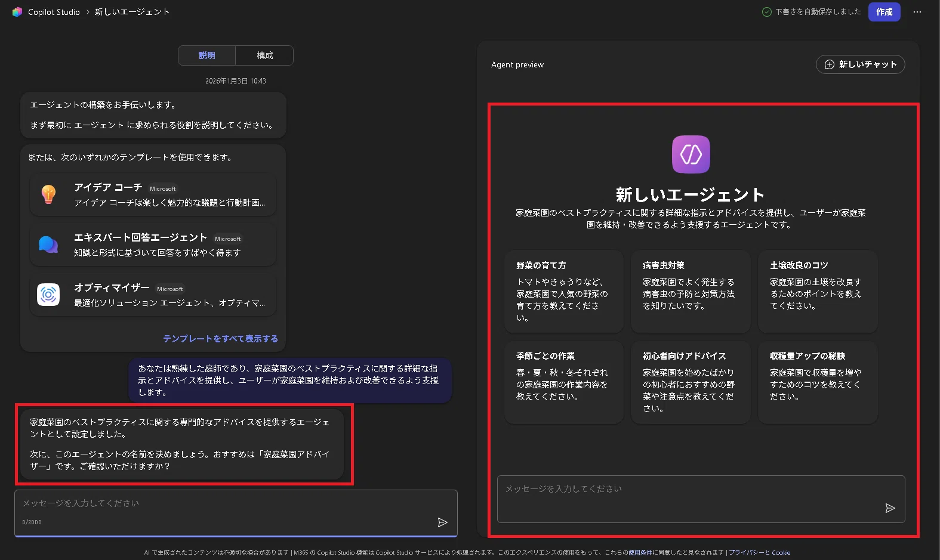Click the 新しいエージェント title in preview
This screenshot has height=560, width=940.
[691, 194]
